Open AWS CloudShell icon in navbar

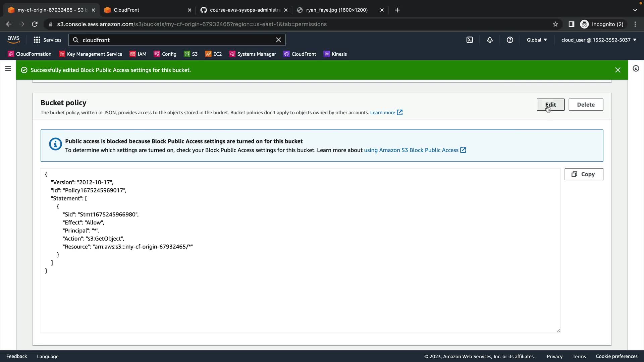(x=470, y=40)
